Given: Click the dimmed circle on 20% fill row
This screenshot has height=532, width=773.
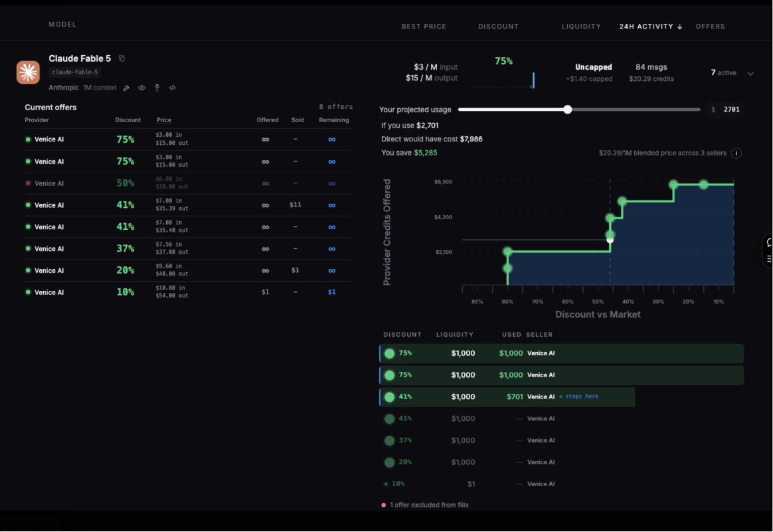Looking at the screenshot, I should [389, 462].
